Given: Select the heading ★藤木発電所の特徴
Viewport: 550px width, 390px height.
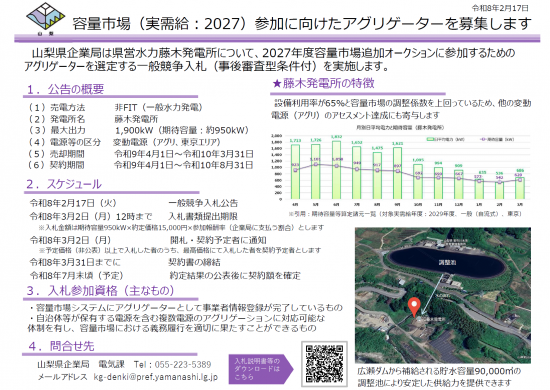Looking at the screenshot, I should pyautogui.click(x=323, y=83).
